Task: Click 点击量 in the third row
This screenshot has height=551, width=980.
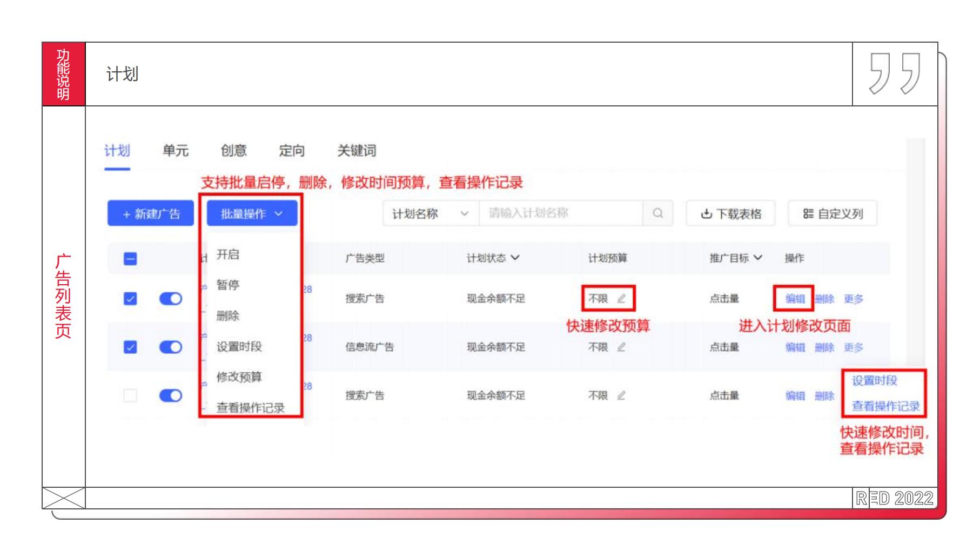Action: (724, 396)
